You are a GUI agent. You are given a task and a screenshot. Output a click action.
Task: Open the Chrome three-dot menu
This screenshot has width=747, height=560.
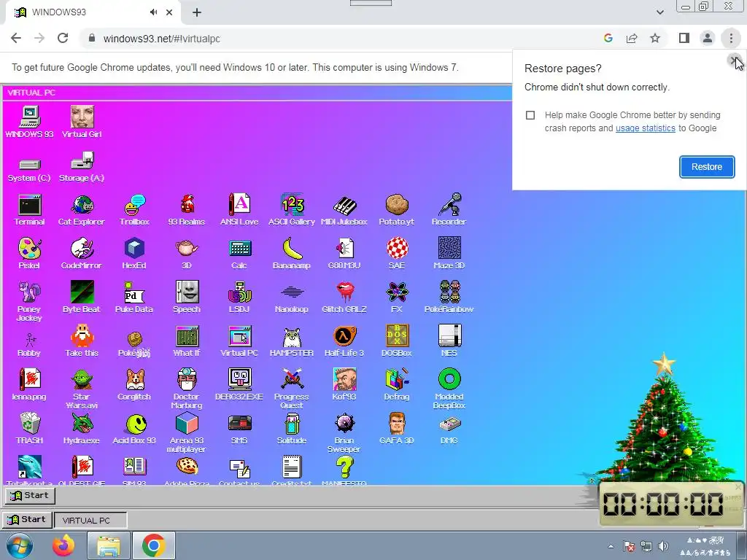(x=731, y=38)
